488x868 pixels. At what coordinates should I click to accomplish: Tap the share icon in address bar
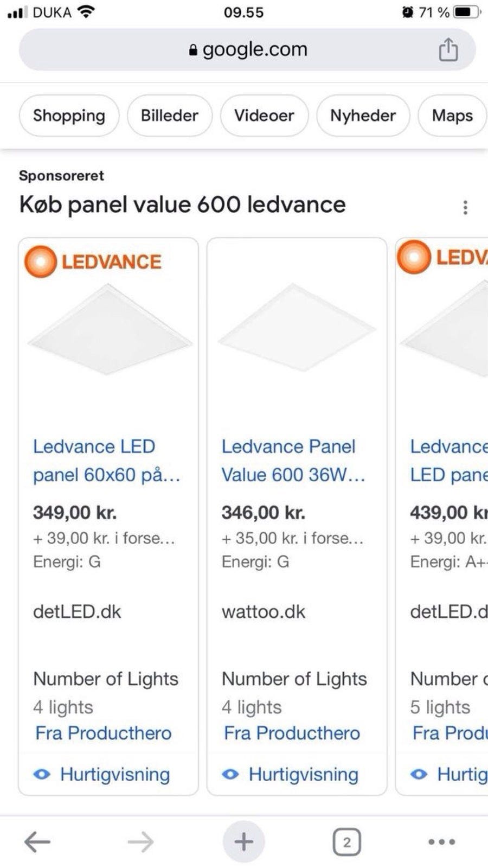(448, 50)
